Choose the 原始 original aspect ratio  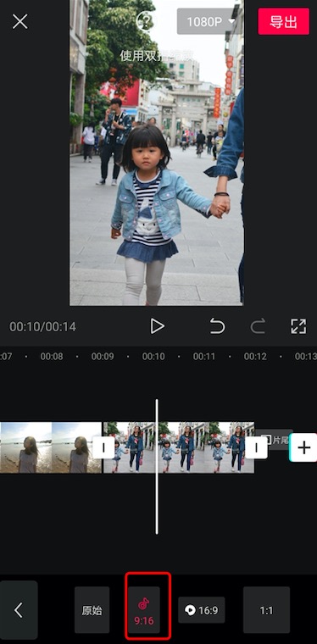point(92,610)
